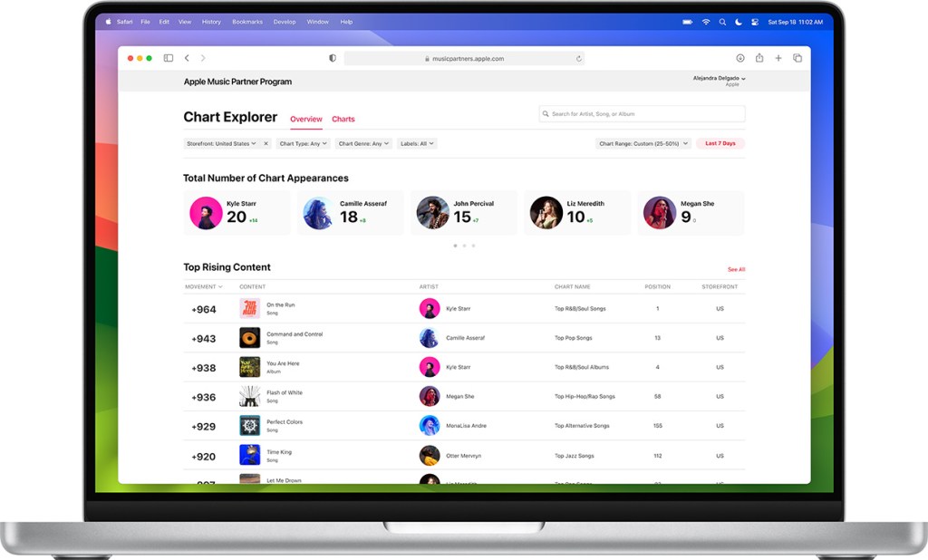
Task: Expand the Labels: All filter
Action: pos(417,143)
